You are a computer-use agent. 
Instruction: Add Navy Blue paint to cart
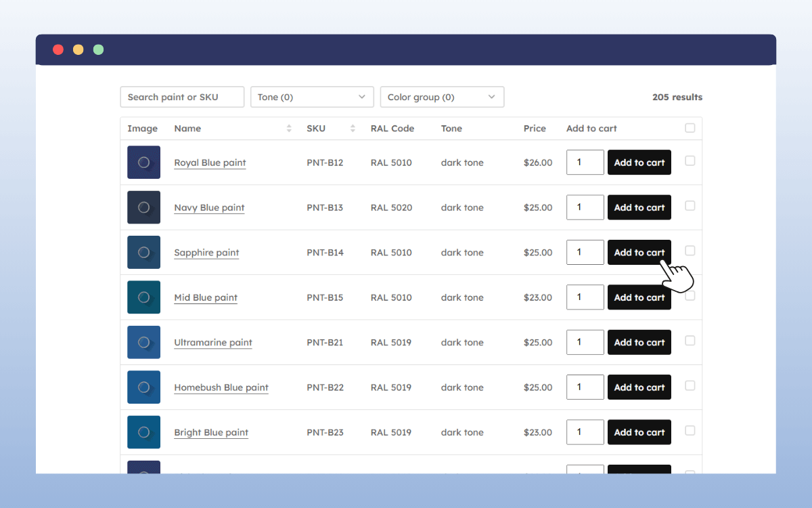pos(639,207)
